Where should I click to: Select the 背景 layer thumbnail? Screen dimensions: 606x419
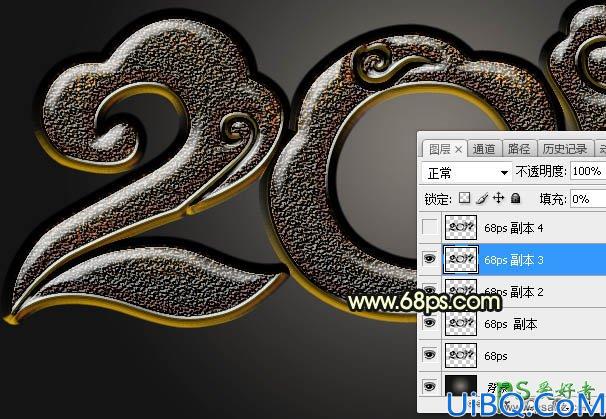click(461, 386)
